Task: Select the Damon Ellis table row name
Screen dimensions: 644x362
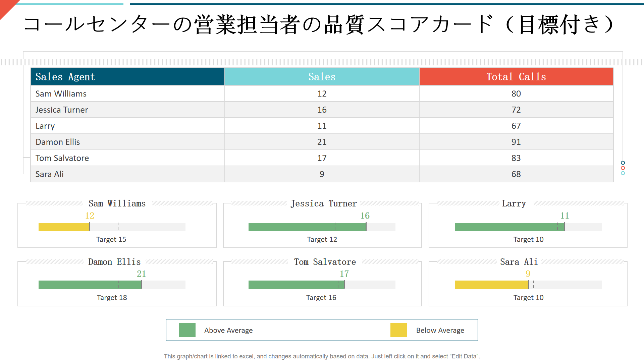Action: point(58,142)
